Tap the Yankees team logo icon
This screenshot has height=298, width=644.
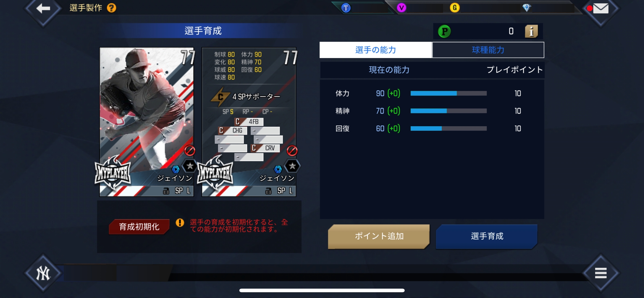point(43,273)
